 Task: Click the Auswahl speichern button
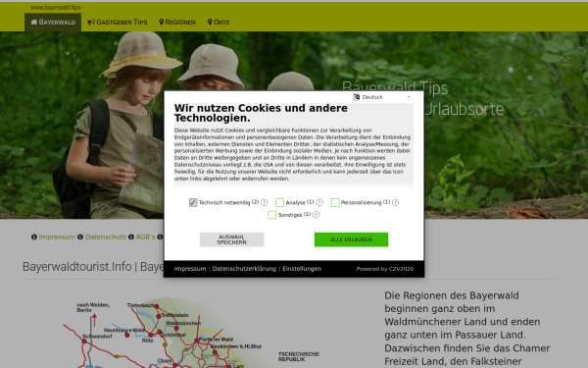point(231,239)
